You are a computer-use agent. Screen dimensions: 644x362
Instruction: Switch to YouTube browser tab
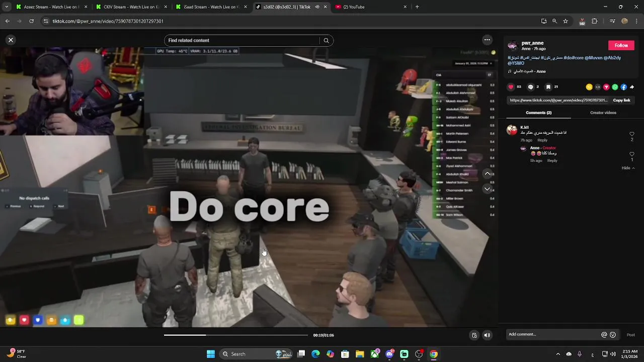tap(371, 7)
